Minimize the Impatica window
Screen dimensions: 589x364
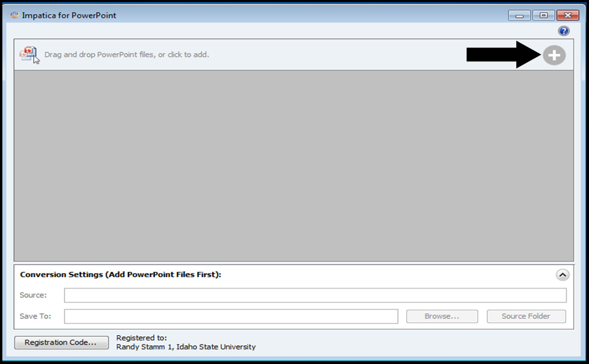[x=520, y=15]
